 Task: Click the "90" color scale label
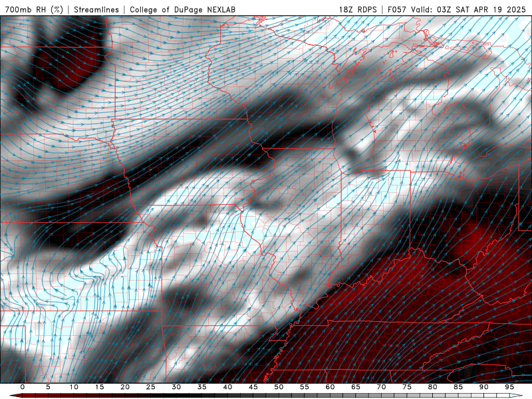(x=483, y=387)
